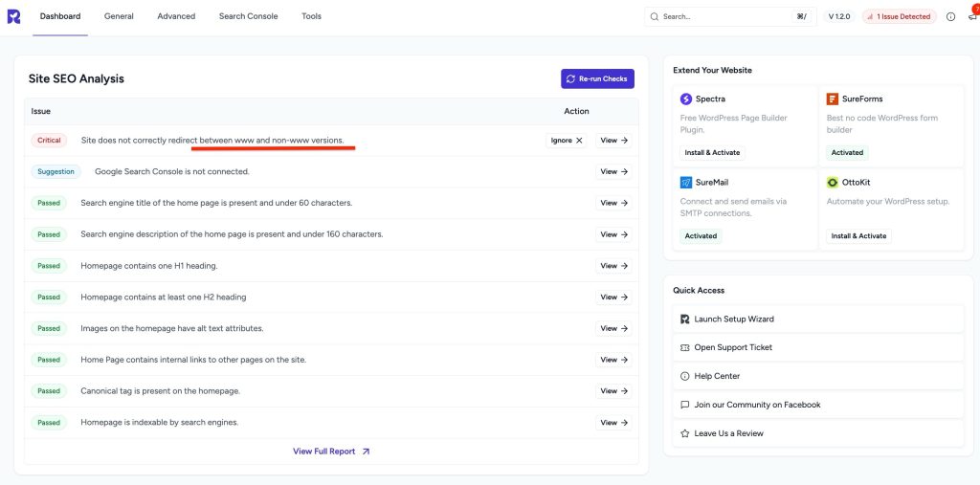Click the announcements megaphone icon
This screenshot has height=485, width=980.
click(971, 16)
